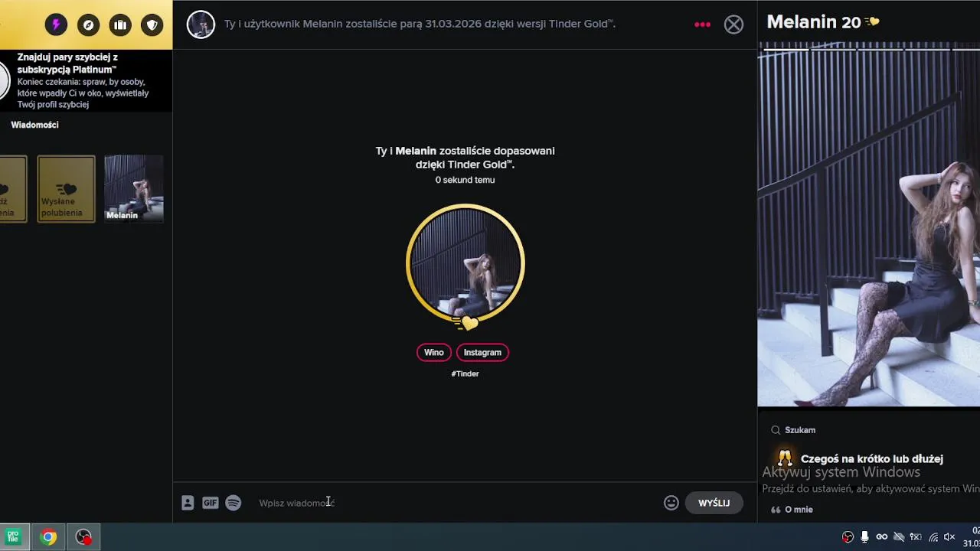Focus the Wpisz wiadomość message field
980x551 pixels.
point(456,503)
